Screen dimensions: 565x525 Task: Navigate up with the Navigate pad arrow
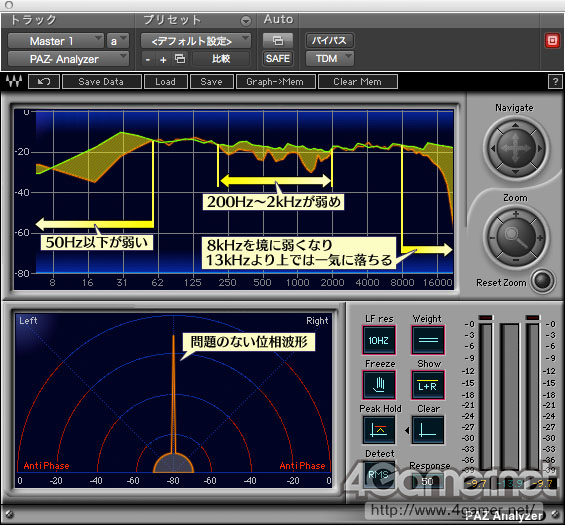coord(515,125)
